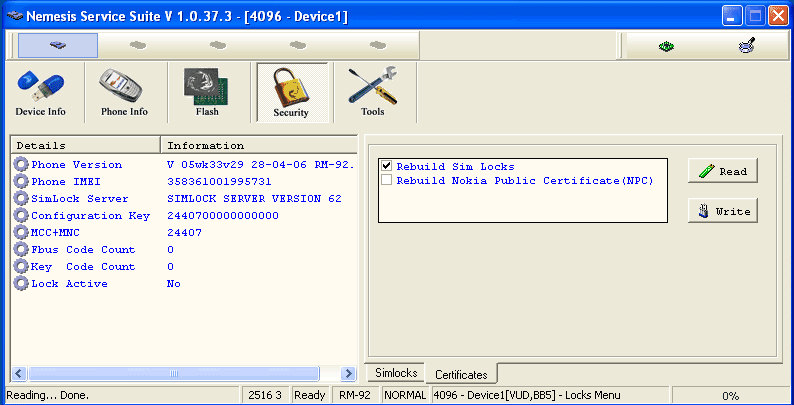Viewport: 794px width, 405px height.
Task: Click the gear icon beside Configuration Key
Action: [21, 216]
